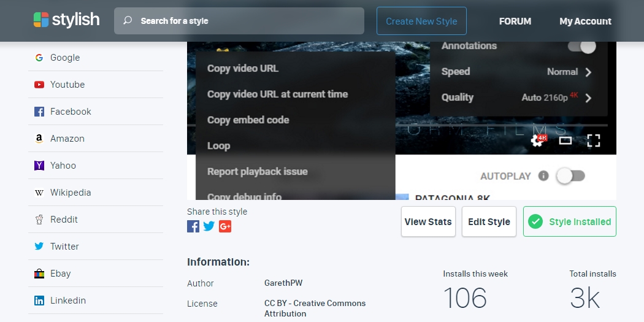
Task: Click the Style Installed button
Action: [x=570, y=222]
